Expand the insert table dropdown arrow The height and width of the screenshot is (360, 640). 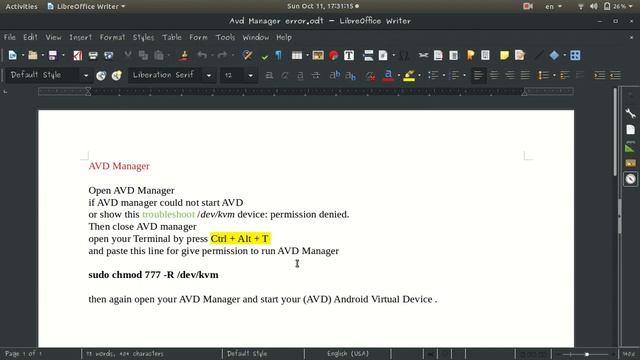coord(307,56)
